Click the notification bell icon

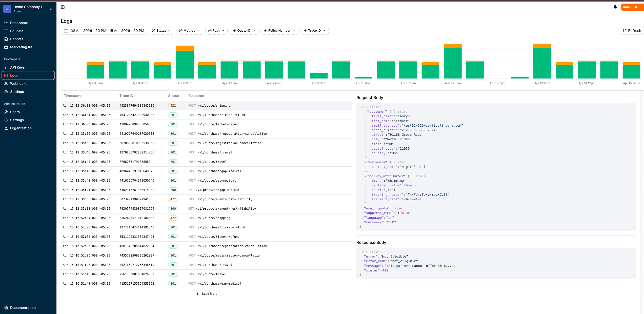click(x=615, y=7)
